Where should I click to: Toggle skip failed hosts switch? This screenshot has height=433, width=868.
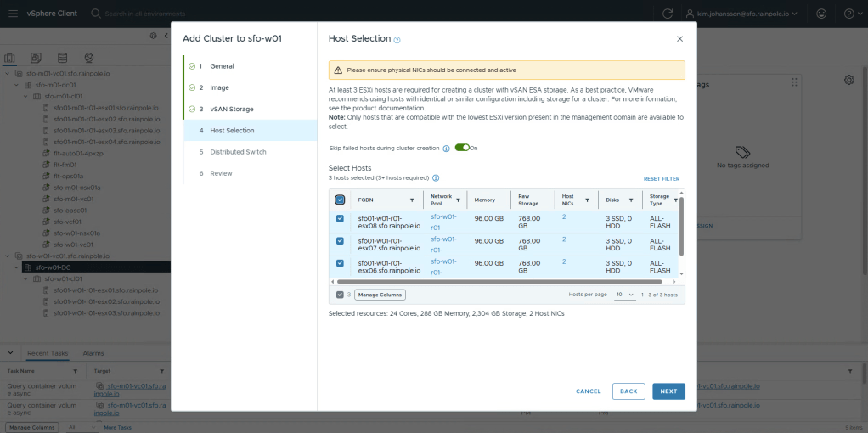pos(462,148)
